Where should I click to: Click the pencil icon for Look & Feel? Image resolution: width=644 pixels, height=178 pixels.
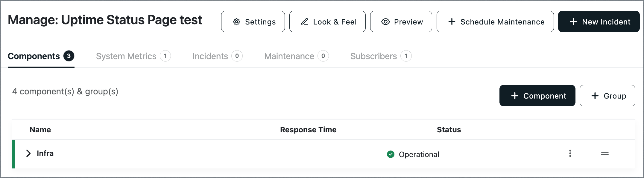coord(305,22)
